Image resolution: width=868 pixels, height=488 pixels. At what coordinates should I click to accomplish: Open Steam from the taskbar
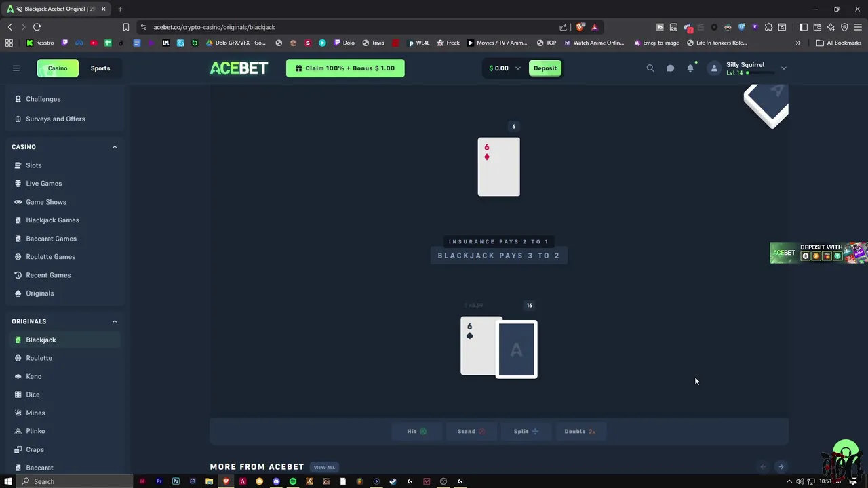pos(393,481)
